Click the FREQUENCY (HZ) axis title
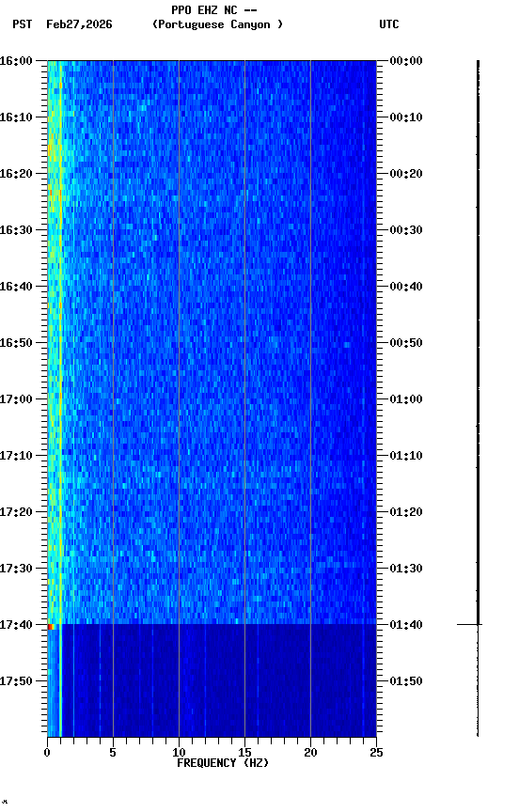The image size is (519, 812). tap(223, 764)
